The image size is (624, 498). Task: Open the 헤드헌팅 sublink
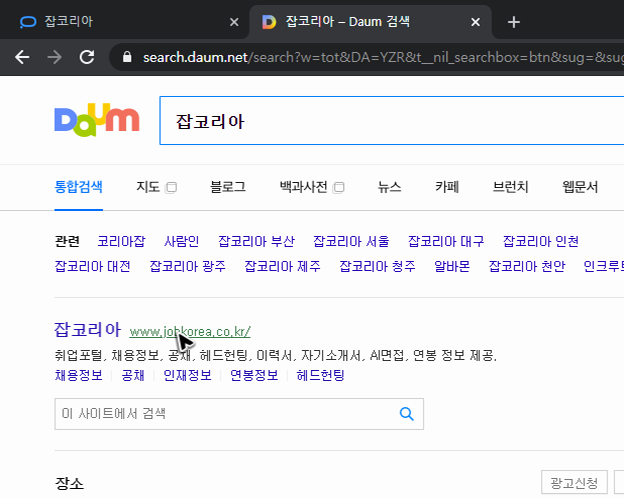click(320, 375)
